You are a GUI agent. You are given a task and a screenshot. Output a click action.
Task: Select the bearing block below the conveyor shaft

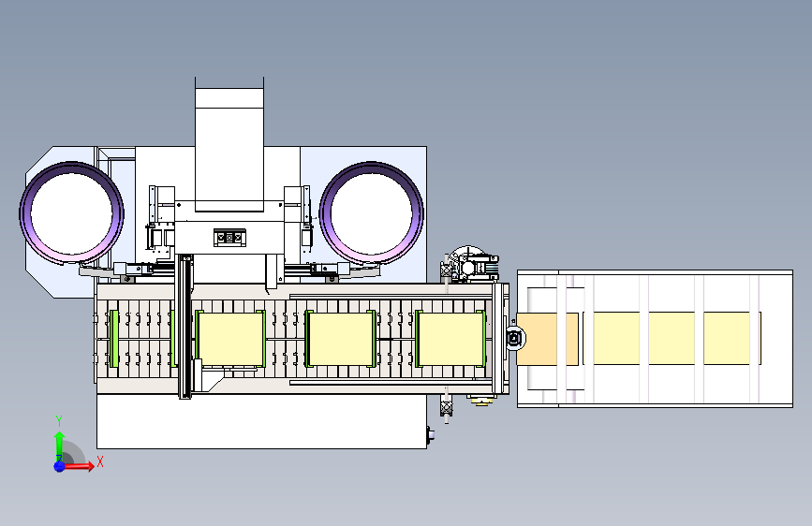pos(447,407)
